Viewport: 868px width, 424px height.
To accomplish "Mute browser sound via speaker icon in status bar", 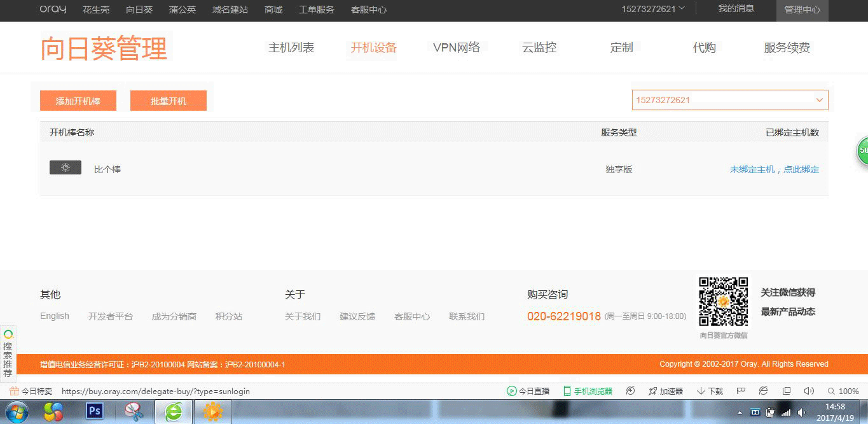I will (809, 391).
